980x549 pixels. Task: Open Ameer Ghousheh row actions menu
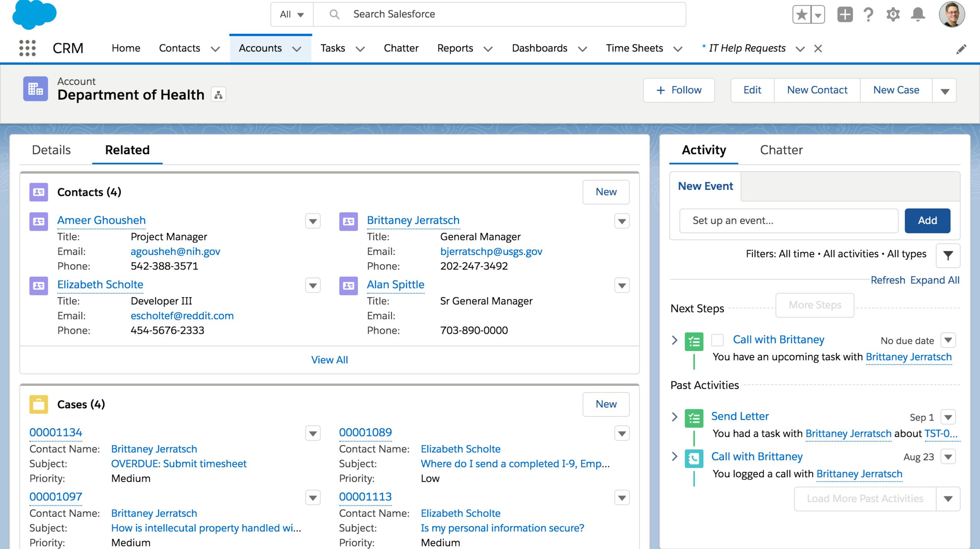(x=313, y=221)
